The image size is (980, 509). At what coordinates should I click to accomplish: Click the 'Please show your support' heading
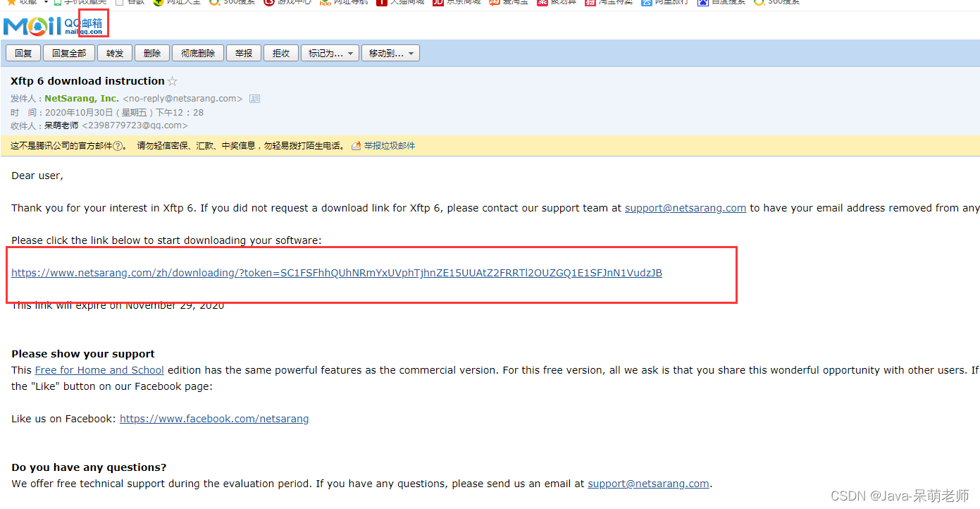tap(83, 354)
